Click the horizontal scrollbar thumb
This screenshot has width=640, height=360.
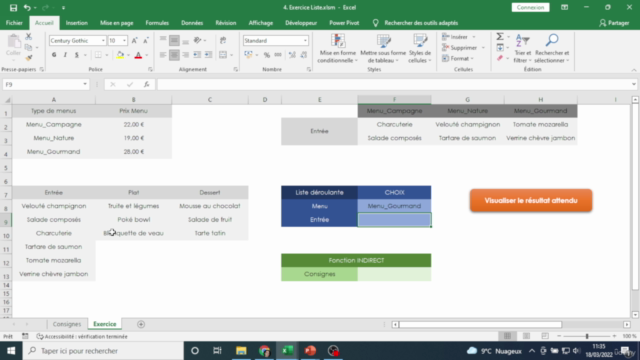pos(480,324)
